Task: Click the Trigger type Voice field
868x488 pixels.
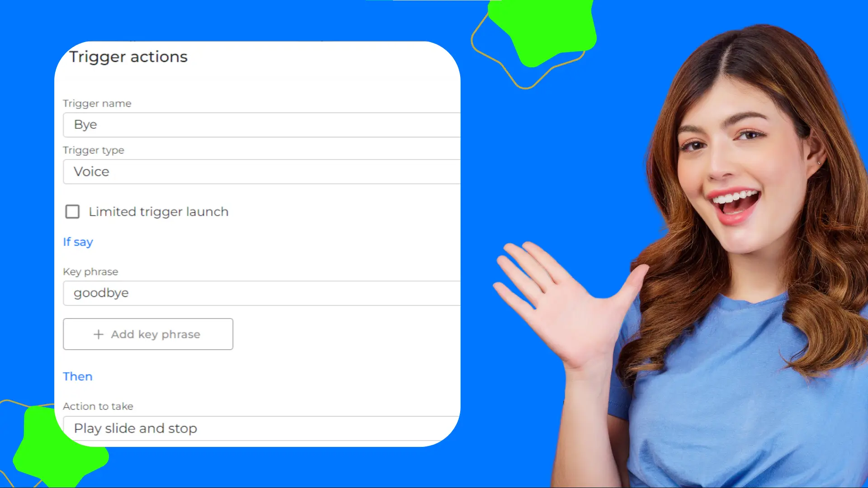Action: 260,171
